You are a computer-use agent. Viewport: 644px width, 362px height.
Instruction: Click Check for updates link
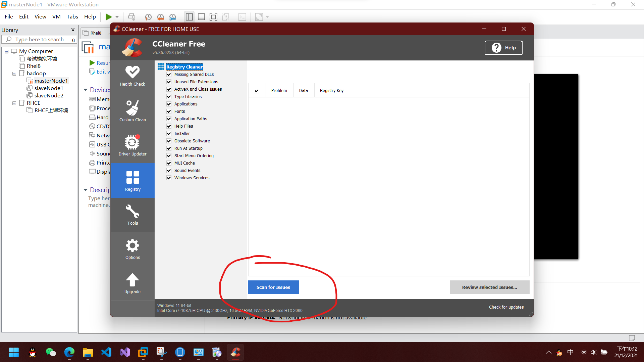[506, 307]
